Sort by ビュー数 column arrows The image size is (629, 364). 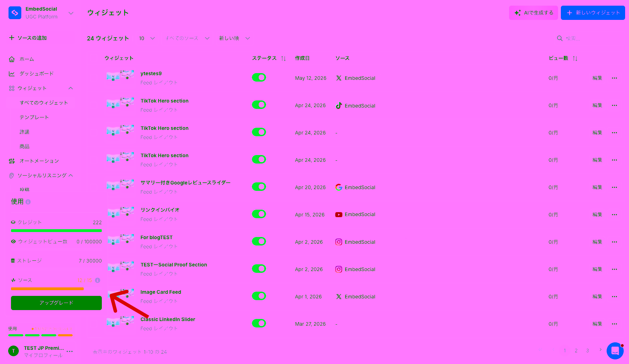(x=575, y=59)
